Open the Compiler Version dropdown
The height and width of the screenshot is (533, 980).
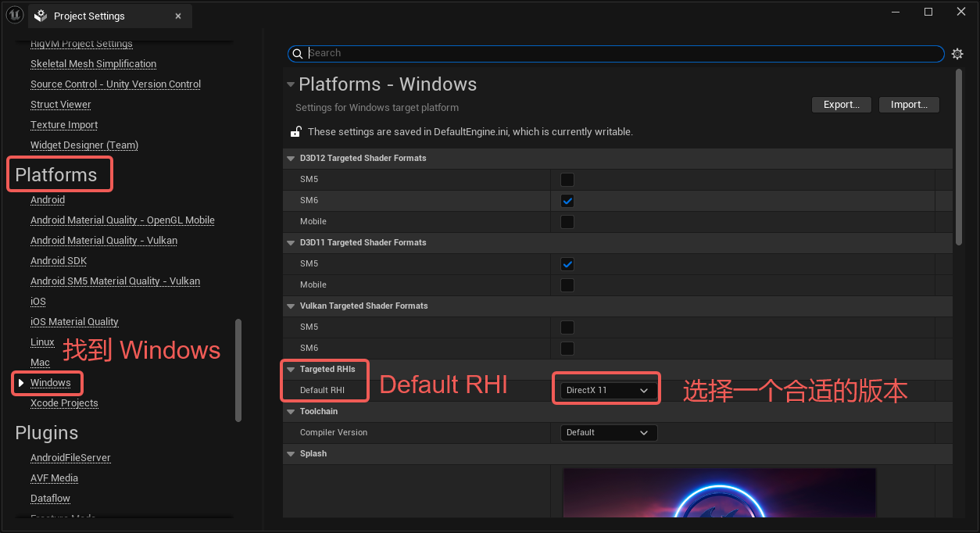point(609,432)
